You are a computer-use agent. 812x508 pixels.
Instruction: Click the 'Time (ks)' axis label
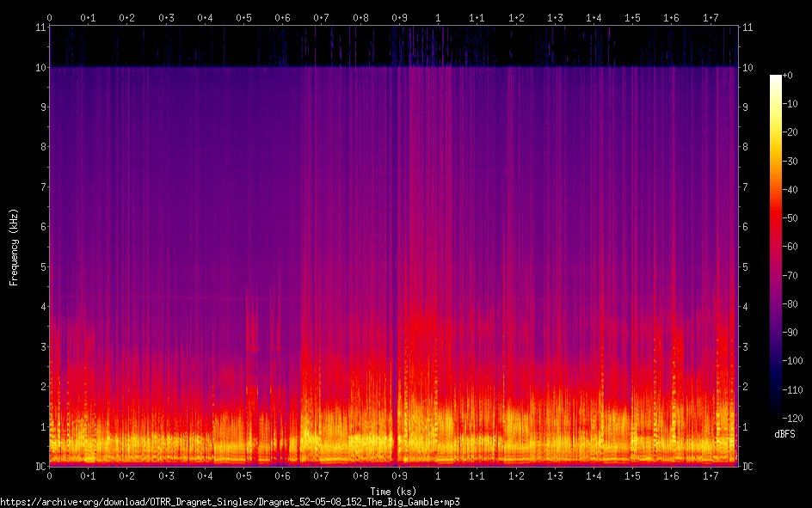[x=394, y=491]
